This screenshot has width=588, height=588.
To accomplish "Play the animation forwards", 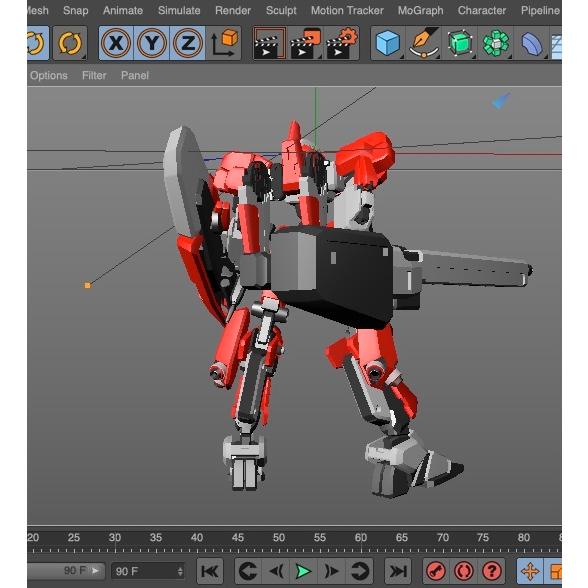I will (303, 571).
